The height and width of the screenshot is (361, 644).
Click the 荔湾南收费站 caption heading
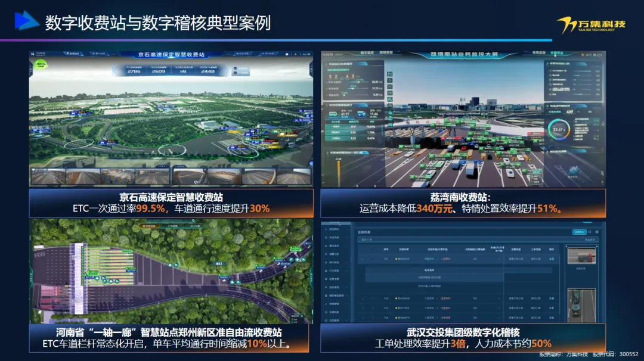(461, 197)
